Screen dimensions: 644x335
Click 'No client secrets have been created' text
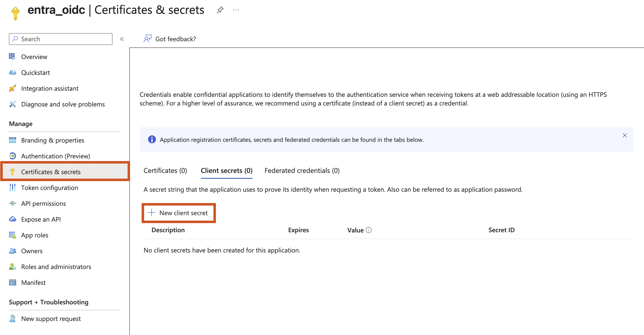pos(222,250)
